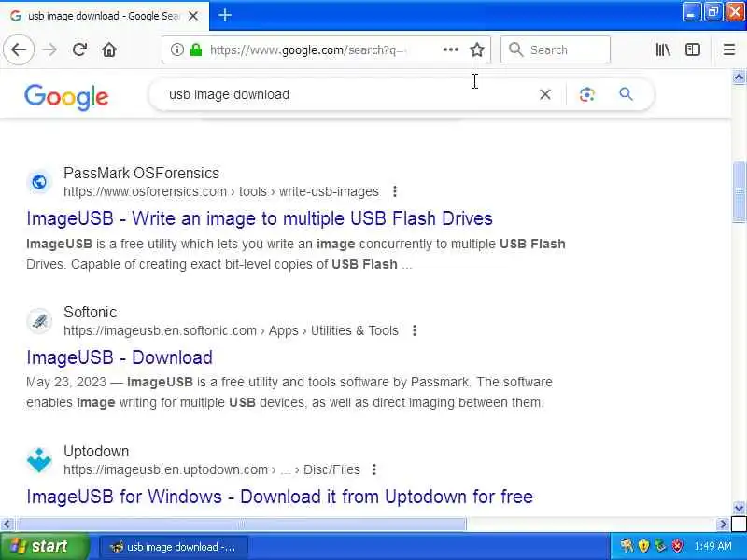Open the ImageUSB - Download link

tap(120, 357)
